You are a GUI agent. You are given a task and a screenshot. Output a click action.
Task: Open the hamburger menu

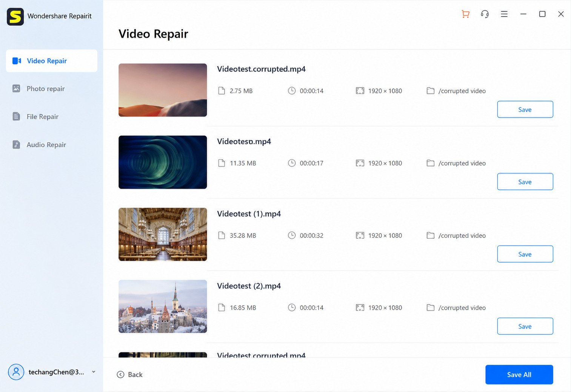(x=504, y=14)
